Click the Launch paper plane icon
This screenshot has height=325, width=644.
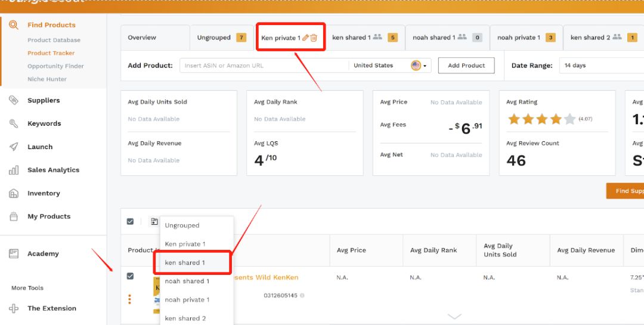[x=14, y=147]
